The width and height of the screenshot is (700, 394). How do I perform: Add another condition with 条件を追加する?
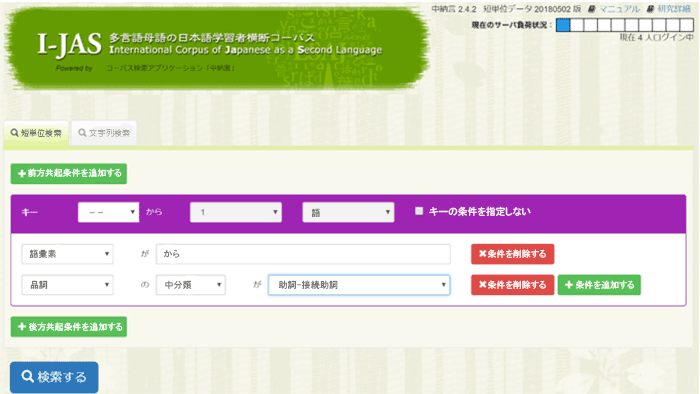[599, 285]
